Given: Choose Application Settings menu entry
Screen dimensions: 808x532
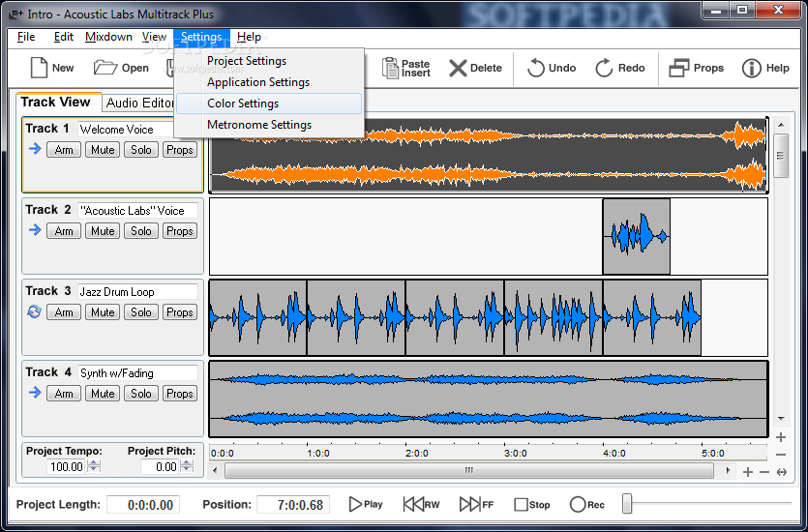Looking at the screenshot, I should click(268, 82).
